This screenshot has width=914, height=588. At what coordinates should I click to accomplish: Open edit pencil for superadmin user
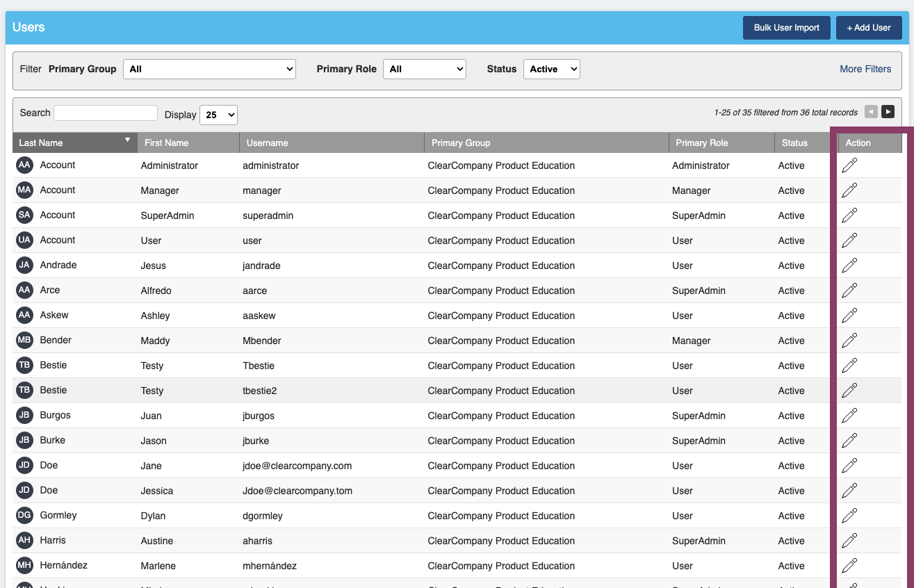point(849,215)
